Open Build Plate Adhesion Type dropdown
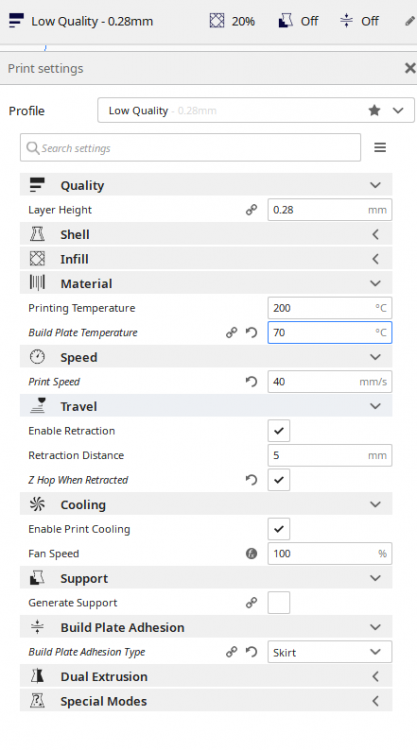 pyautogui.click(x=330, y=652)
